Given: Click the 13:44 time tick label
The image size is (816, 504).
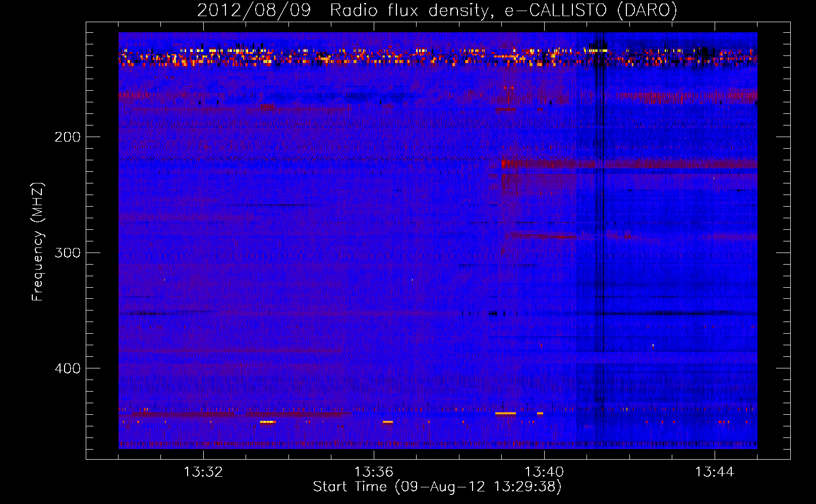Looking at the screenshot, I should [x=715, y=472].
